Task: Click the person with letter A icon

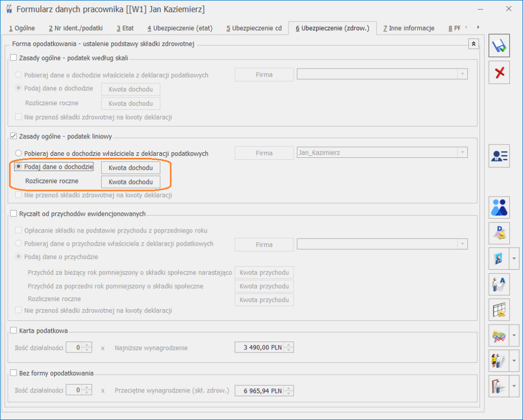Action: pyautogui.click(x=500, y=284)
